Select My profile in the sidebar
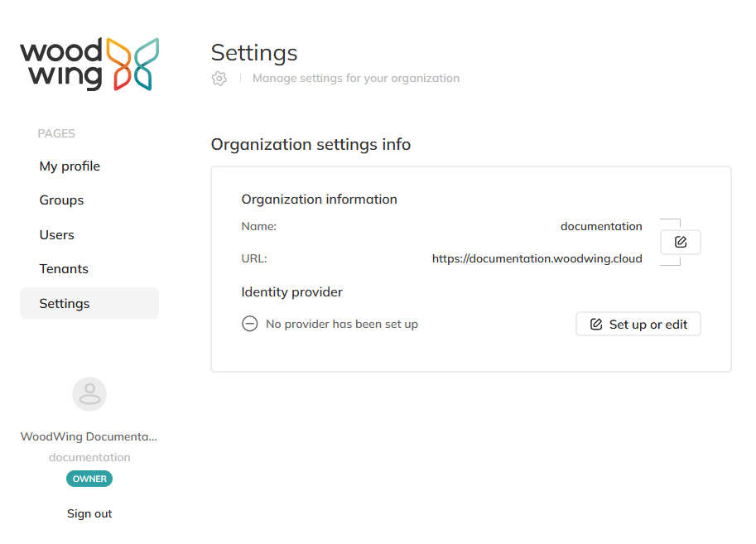 [x=70, y=166]
